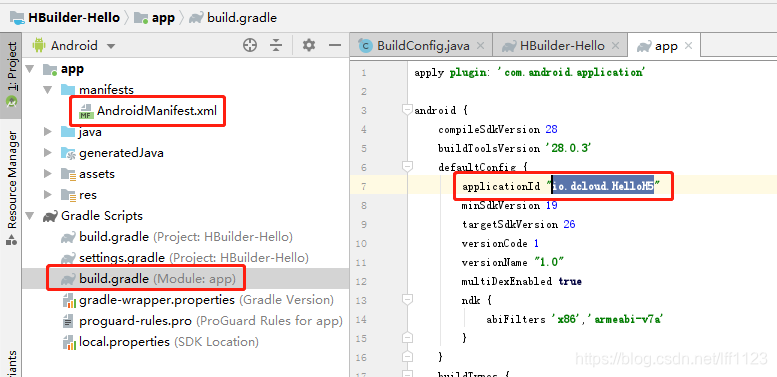This screenshot has height=377, width=777.
Task: Click targetSdkVersion value 26
Action: pos(569,224)
